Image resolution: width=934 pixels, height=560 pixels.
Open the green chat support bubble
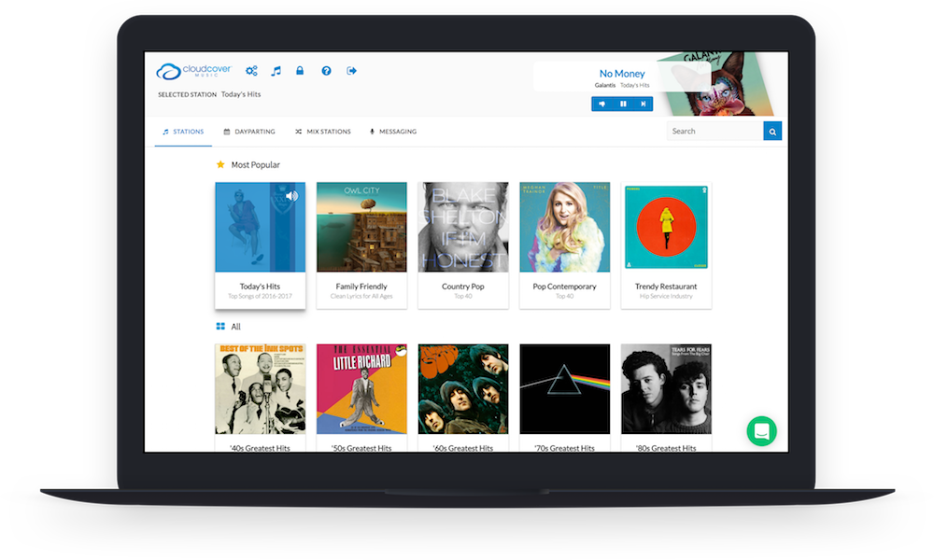pos(761,431)
